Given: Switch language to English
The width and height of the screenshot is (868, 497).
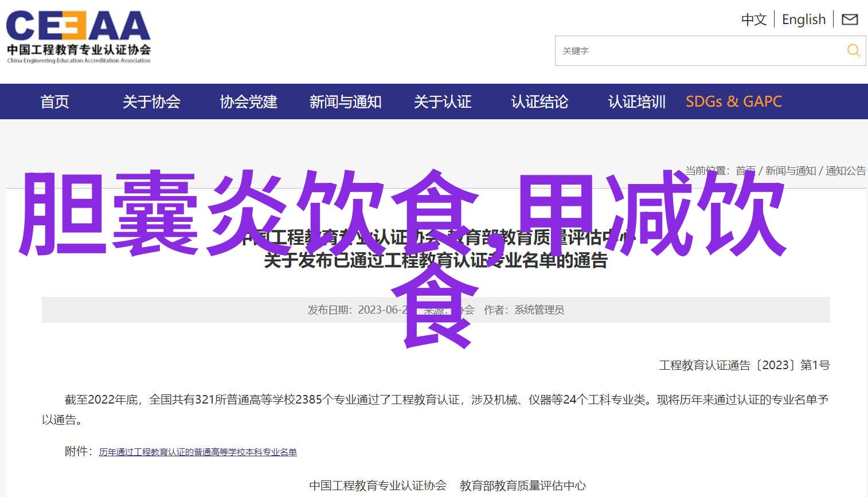Looking at the screenshot, I should [803, 19].
